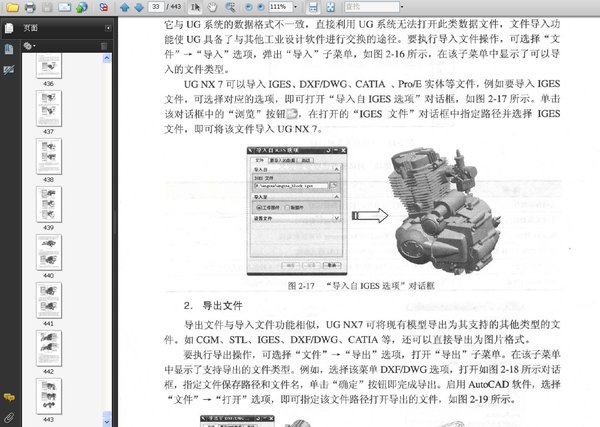
Task: Click the 111% zoom level box
Action: [x=280, y=7]
